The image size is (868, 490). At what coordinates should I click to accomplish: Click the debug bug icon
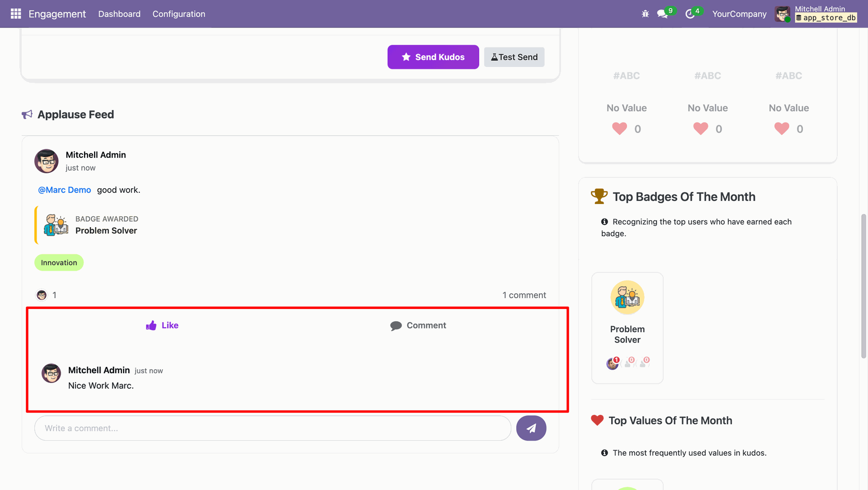pyautogui.click(x=645, y=14)
